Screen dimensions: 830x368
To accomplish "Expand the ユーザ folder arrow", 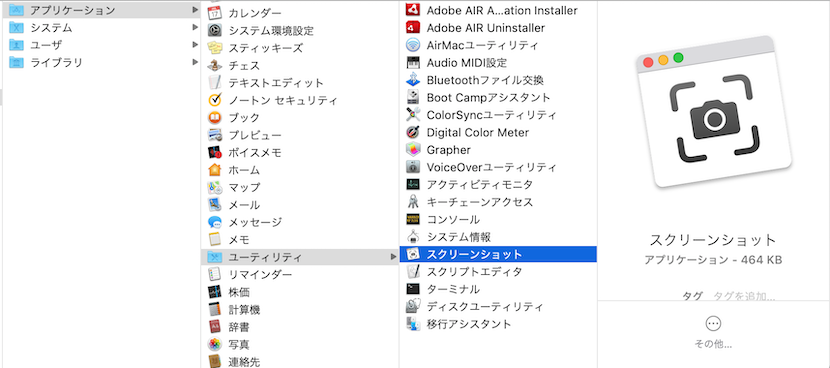I will tap(195, 45).
